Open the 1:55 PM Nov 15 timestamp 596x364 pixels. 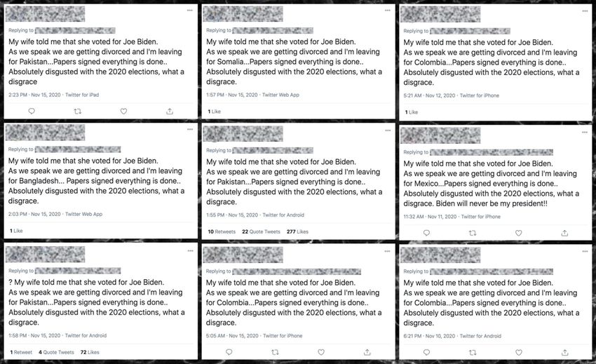(232, 215)
